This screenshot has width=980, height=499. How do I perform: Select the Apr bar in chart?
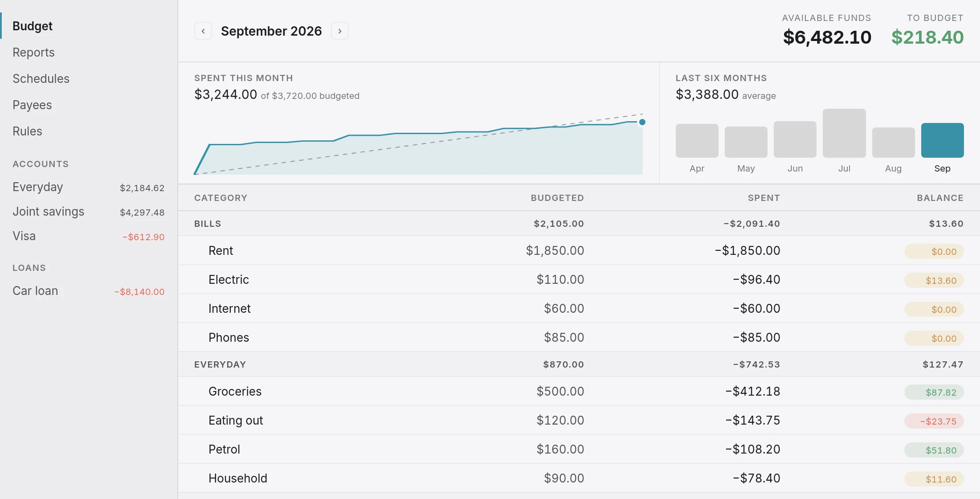[697, 140]
